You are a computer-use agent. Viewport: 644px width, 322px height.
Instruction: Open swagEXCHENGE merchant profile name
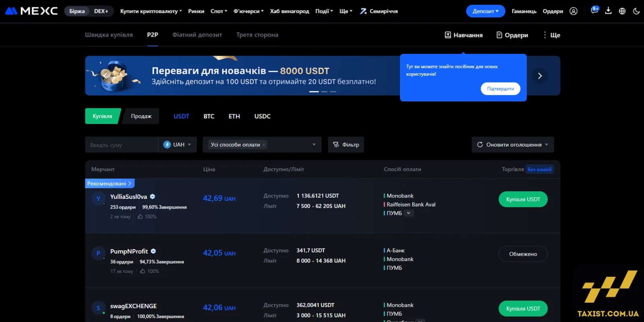pyautogui.click(x=133, y=306)
